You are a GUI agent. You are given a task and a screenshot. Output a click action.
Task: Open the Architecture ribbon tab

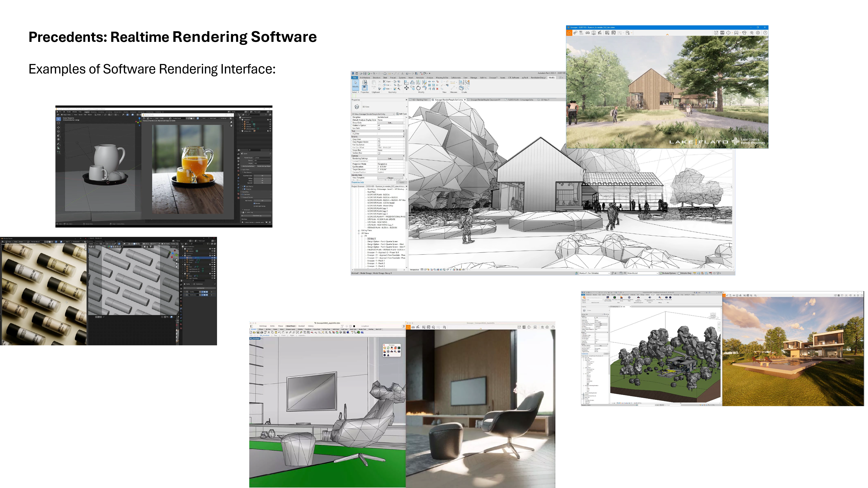(x=365, y=77)
